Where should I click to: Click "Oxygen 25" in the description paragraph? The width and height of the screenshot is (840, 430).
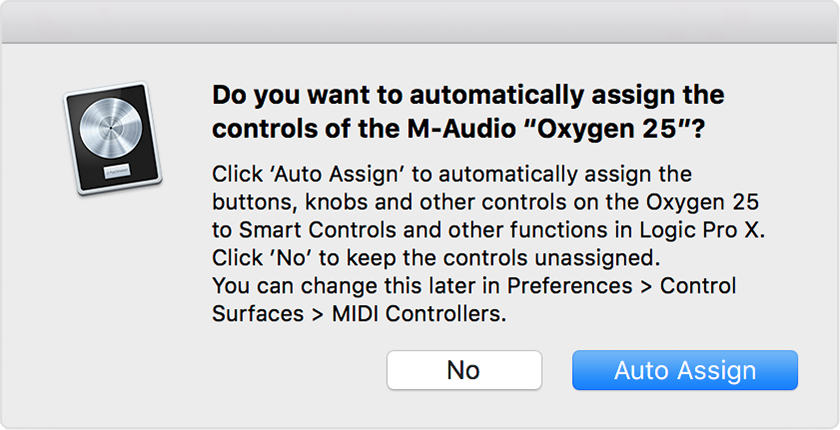coord(702,202)
